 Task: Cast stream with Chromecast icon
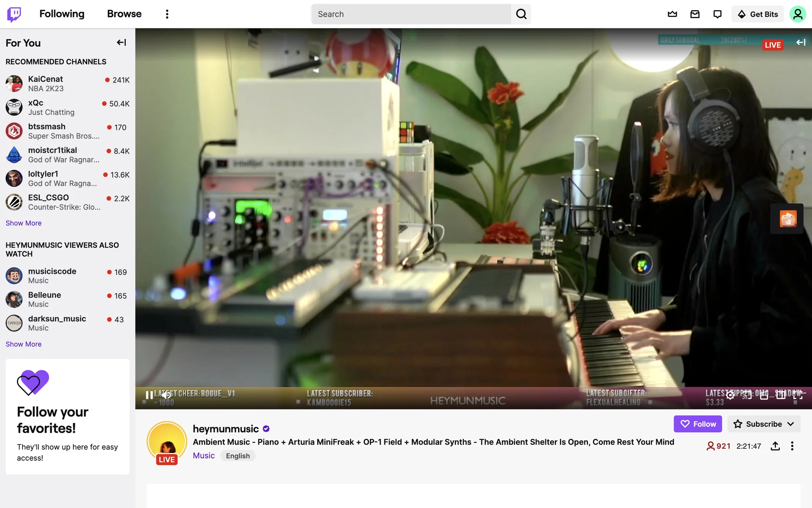pyautogui.click(x=747, y=395)
